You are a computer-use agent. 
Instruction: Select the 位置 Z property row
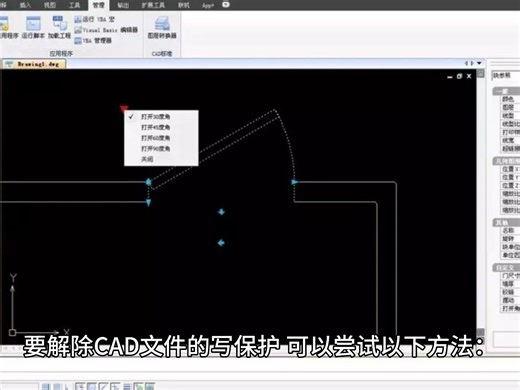(510, 185)
